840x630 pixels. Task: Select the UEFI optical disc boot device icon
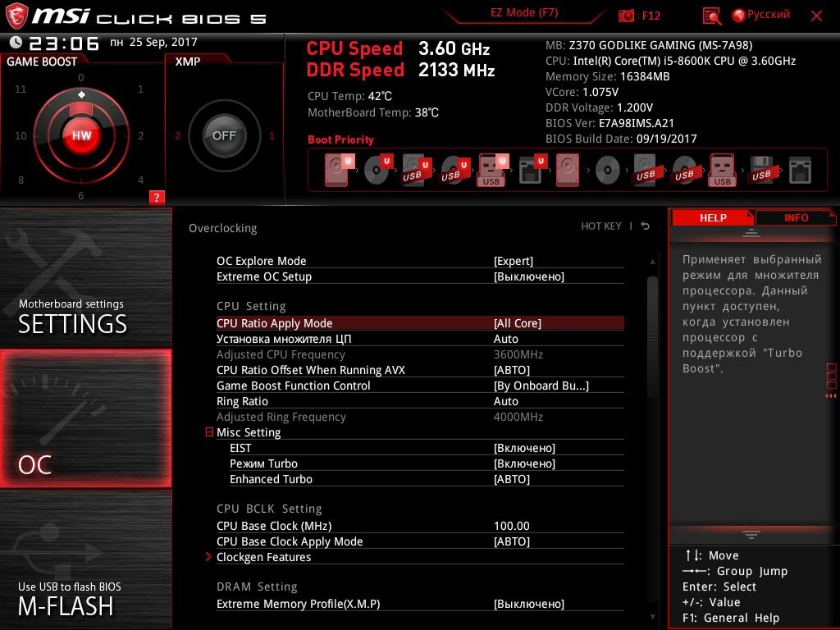pyautogui.click(x=378, y=170)
